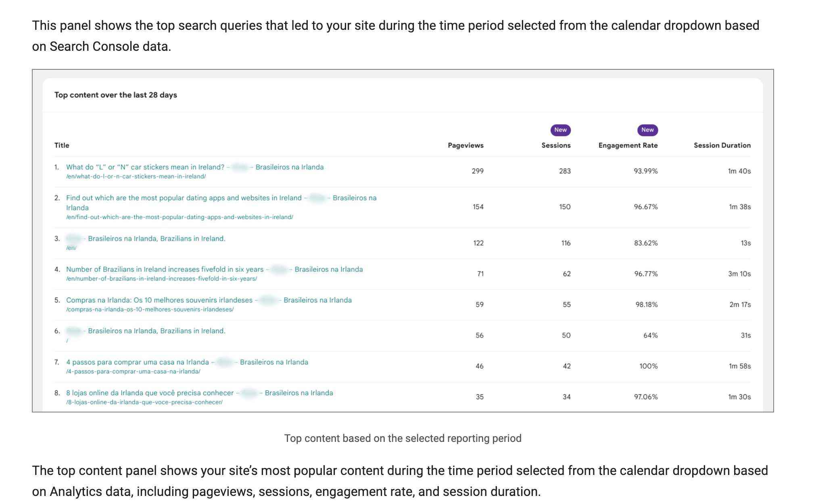814x504 pixels.
Task: Click the Session Duration column header
Action: pos(722,145)
